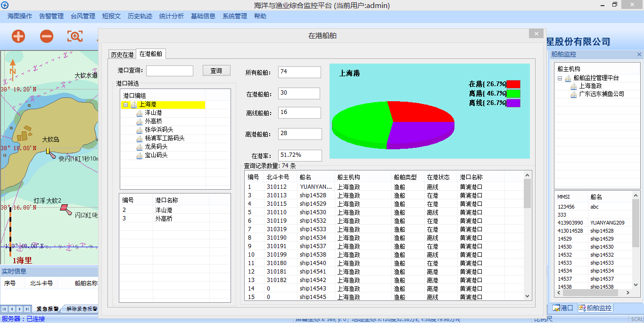Screen dimensions: 644x323
Task: Open the 港口 tab at bottom right
Action: tap(563, 308)
